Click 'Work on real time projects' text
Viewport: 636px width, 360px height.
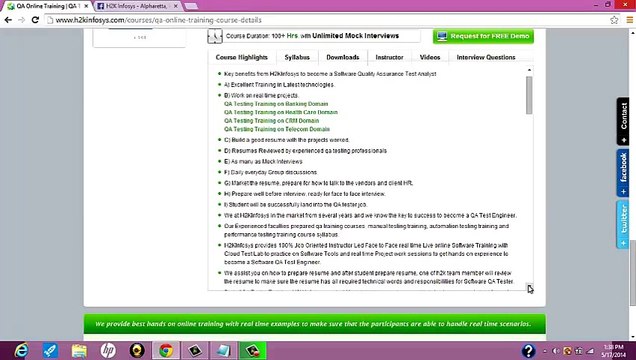pos(261,96)
